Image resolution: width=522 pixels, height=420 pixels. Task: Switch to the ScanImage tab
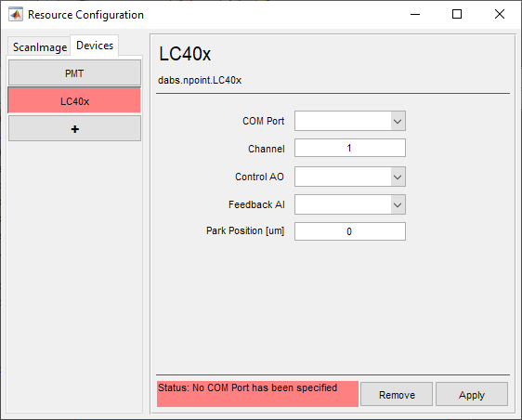click(x=40, y=47)
